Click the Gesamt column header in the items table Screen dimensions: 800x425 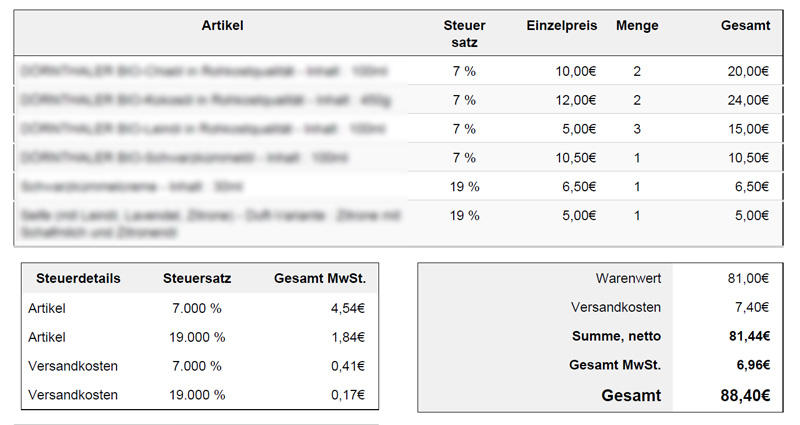pyautogui.click(x=745, y=26)
